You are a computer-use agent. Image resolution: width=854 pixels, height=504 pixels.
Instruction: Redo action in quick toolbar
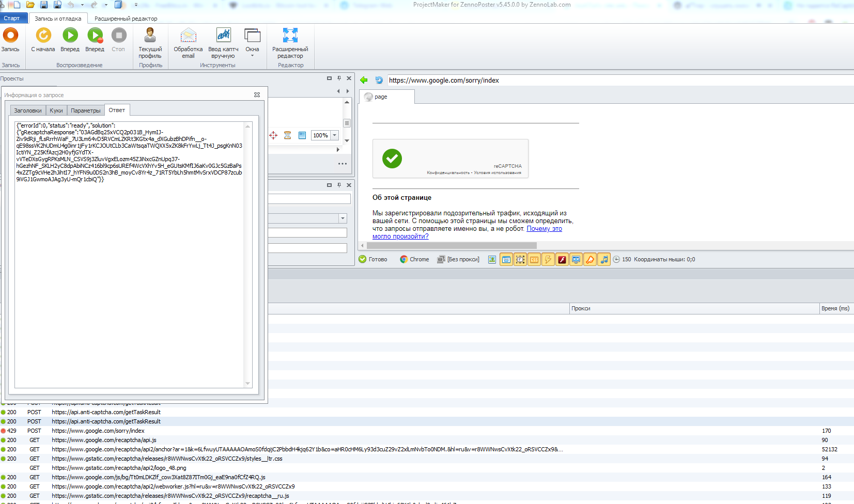[94, 5]
